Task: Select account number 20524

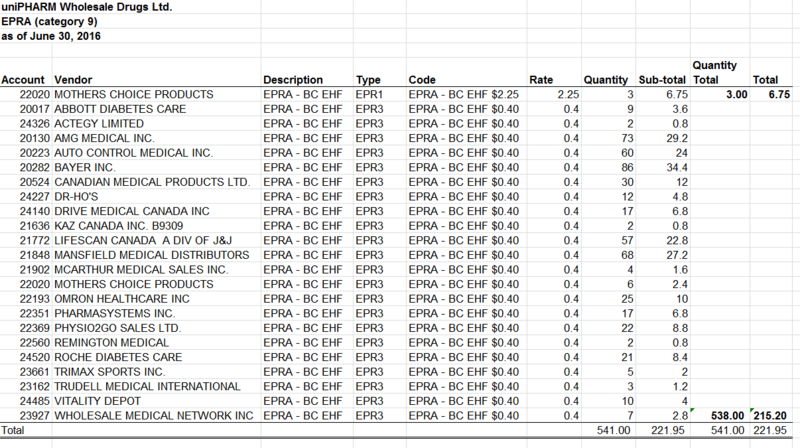Action: 35,182
